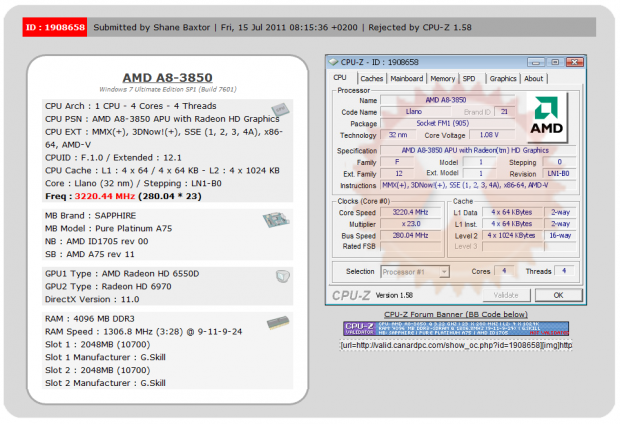Screen dimensions: 620x424
Task: Click the Submitted by Shane Baxtor header text
Action: (x=151, y=27)
